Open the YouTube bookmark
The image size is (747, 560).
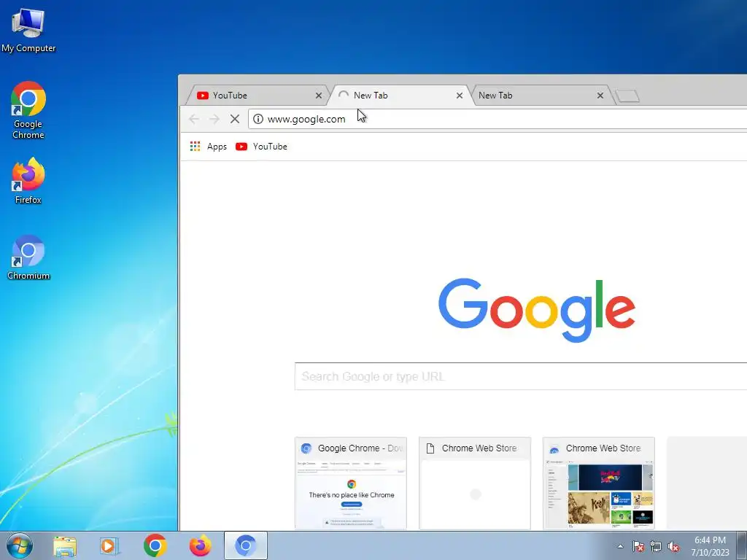tap(262, 147)
